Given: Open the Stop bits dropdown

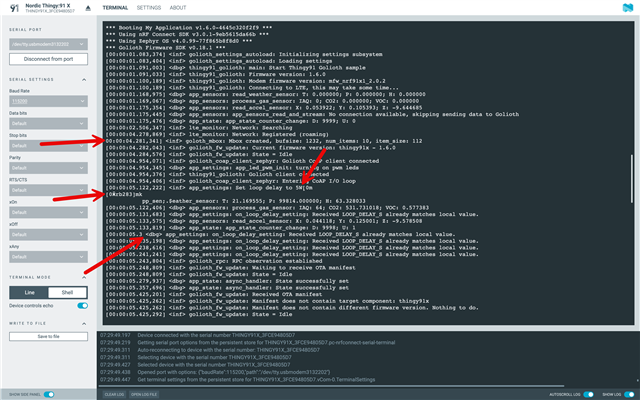Looking at the screenshot, I should [x=48, y=146].
